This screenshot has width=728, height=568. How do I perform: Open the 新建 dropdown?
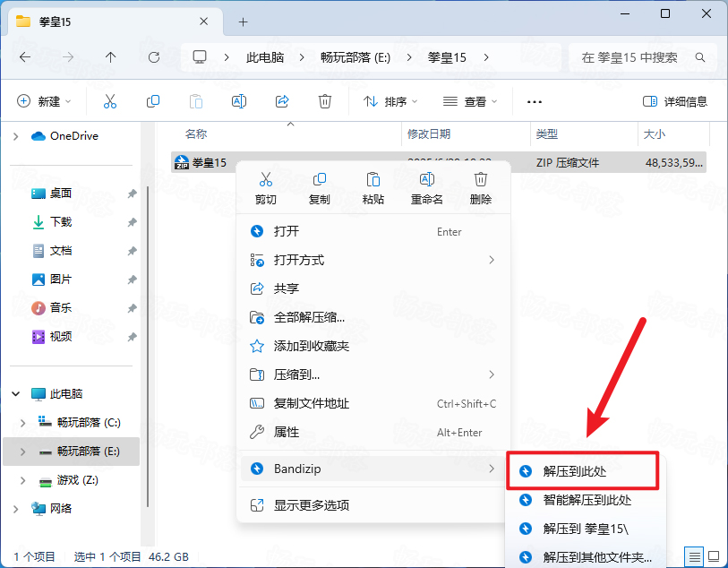coord(44,101)
